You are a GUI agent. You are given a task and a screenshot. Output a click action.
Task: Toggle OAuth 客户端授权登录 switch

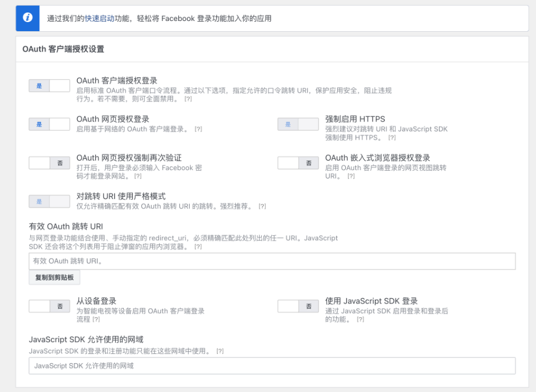49,86
